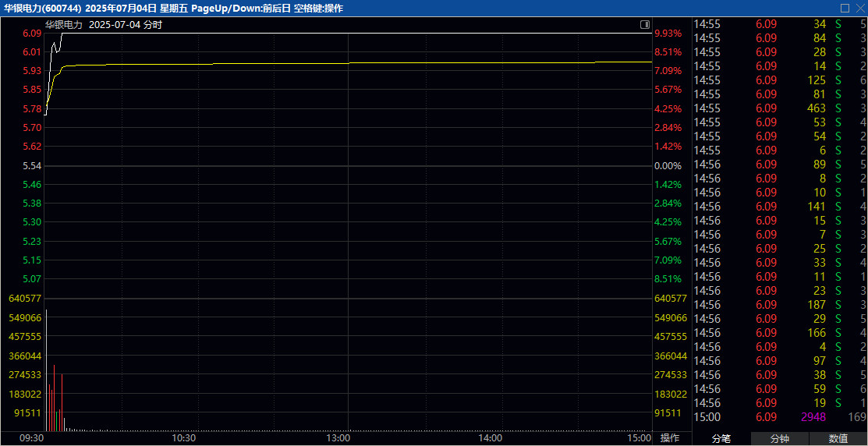Viewport: 868px width, 446px height.
Task: Maximize the 华银电力 chart window
Action: click(x=844, y=8)
